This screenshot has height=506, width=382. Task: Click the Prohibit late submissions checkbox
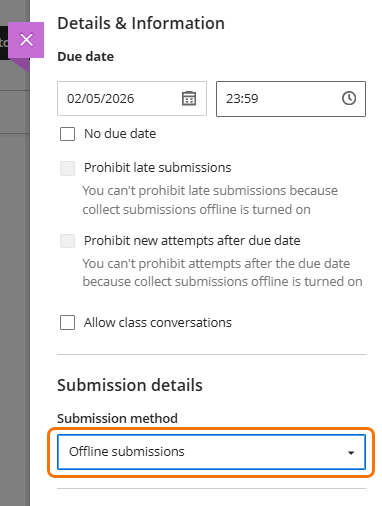point(67,168)
